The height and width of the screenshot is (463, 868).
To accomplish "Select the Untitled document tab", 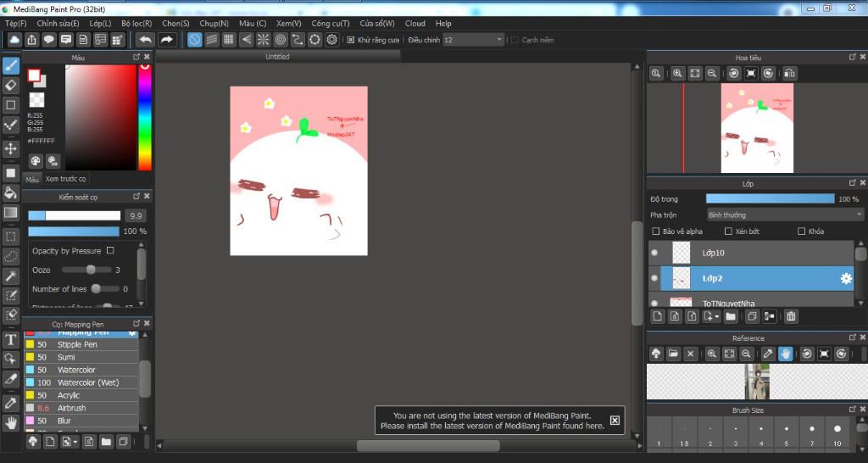I will pos(277,57).
